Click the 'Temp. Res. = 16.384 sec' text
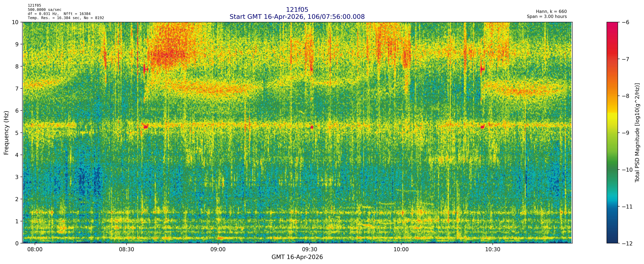 click(54, 18)
